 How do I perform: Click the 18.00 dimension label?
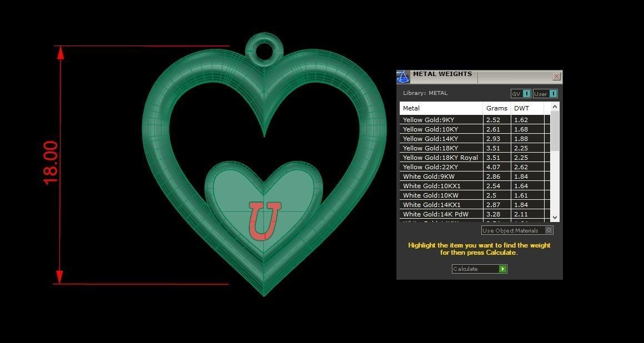(x=50, y=163)
